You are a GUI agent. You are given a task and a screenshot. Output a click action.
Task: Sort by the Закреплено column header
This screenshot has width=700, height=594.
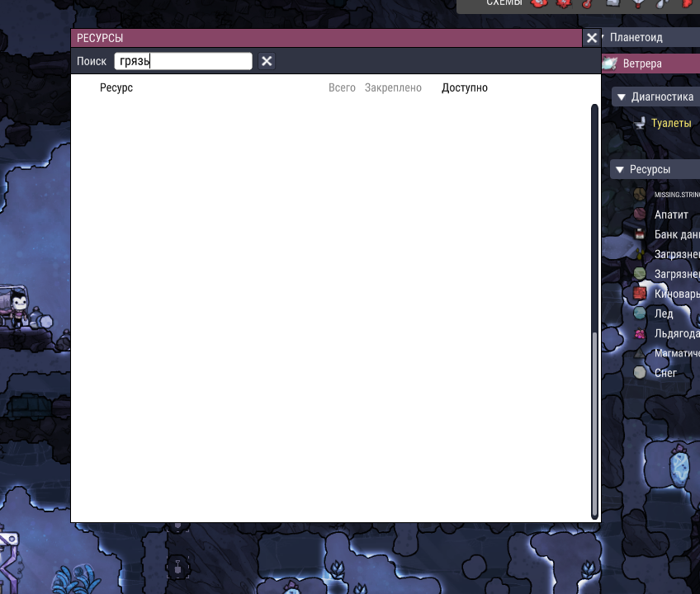click(393, 87)
